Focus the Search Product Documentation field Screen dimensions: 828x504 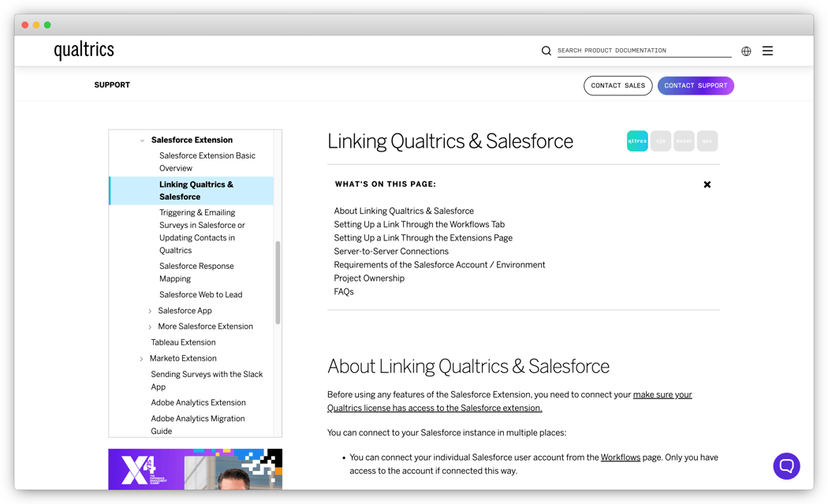(644, 50)
